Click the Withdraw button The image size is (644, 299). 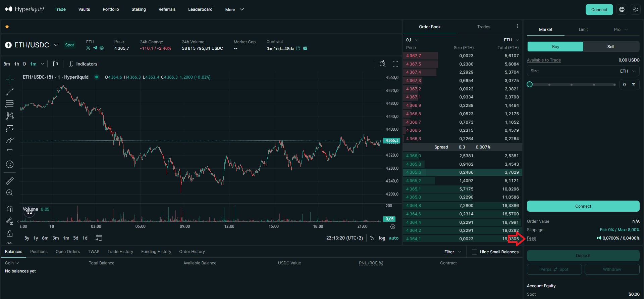[612, 269]
